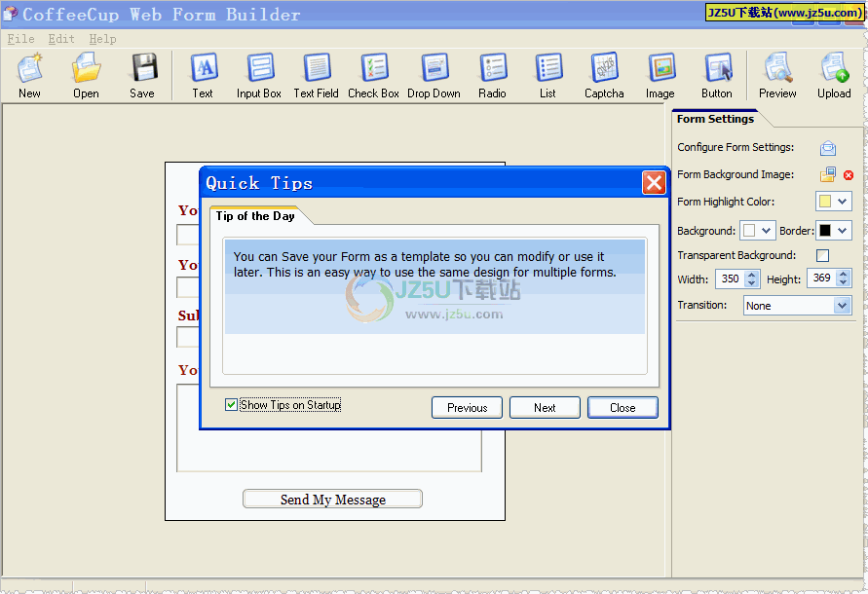Save the form with floppy icon

[x=142, y=76]
